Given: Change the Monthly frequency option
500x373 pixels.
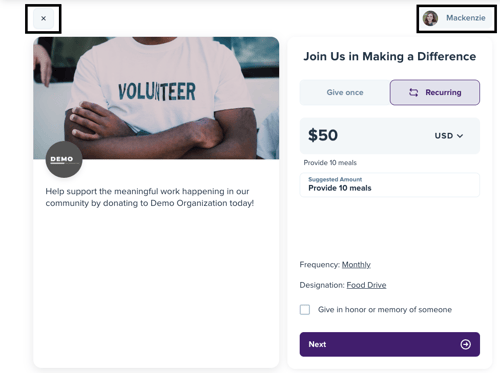Looking at the screenshot, I should [x=356, y=265].
